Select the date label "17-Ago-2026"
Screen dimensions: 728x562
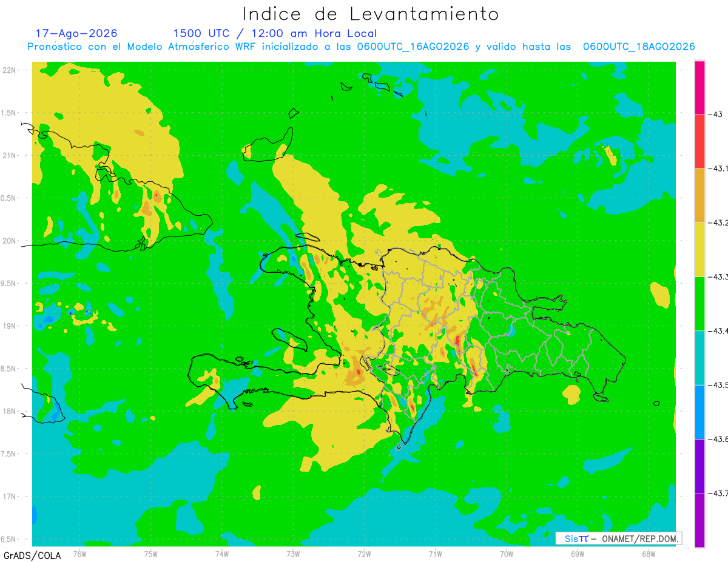coord(76,33)
